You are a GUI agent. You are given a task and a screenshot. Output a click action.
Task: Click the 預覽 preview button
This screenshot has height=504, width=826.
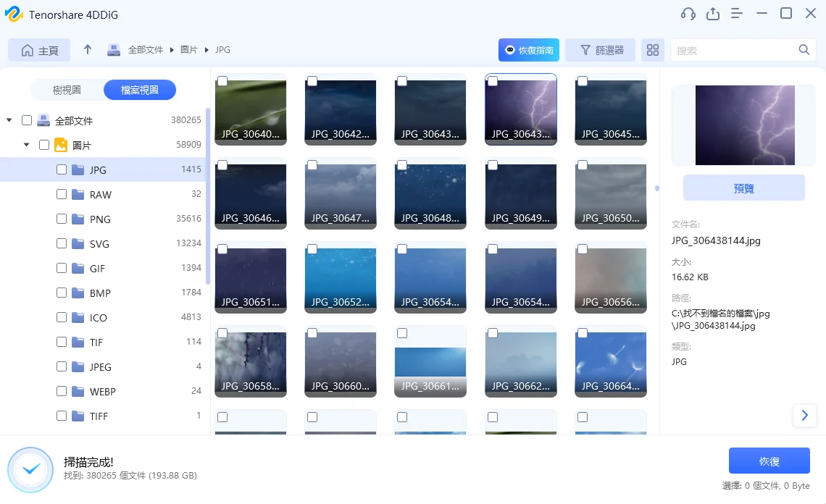pos(743,188)
